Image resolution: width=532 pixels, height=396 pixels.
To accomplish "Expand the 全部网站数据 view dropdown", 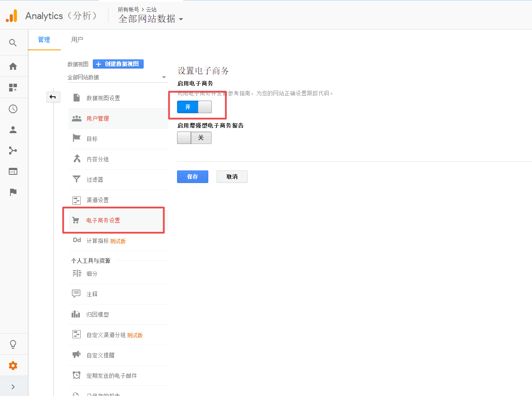I will [x=116, y=77].
